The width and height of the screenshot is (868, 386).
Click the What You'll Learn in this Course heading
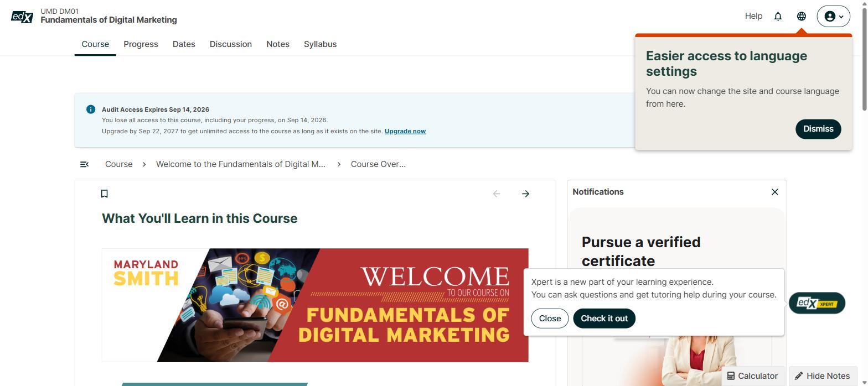pos(199,218)
